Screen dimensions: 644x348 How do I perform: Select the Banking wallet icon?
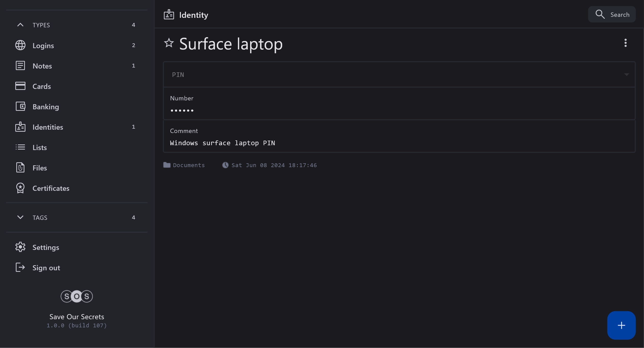coord(20,106)
